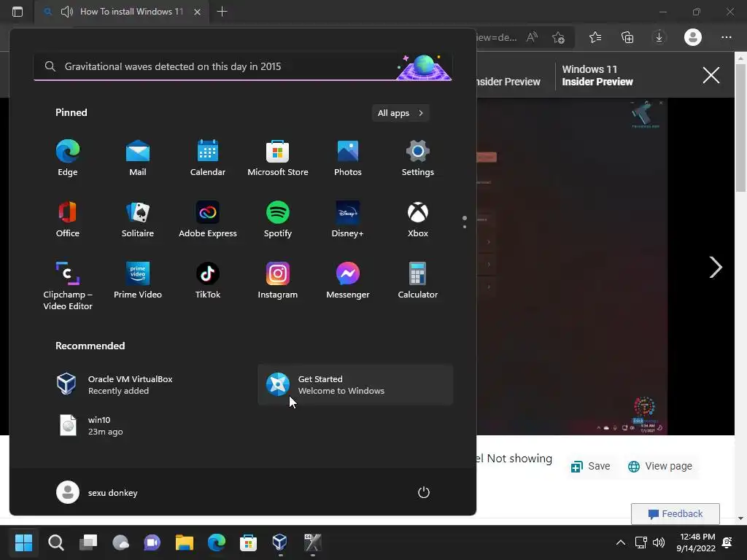Open Get Started Welcome to Windows

[x=355, y=385]
